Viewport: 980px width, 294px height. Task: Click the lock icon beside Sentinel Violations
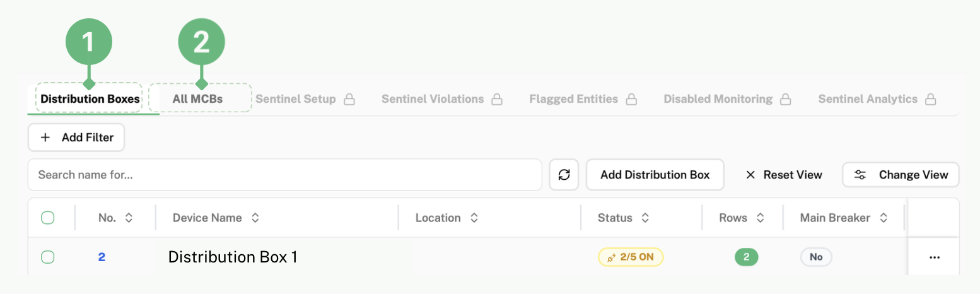pyautogui.click(x=497, y=99)
